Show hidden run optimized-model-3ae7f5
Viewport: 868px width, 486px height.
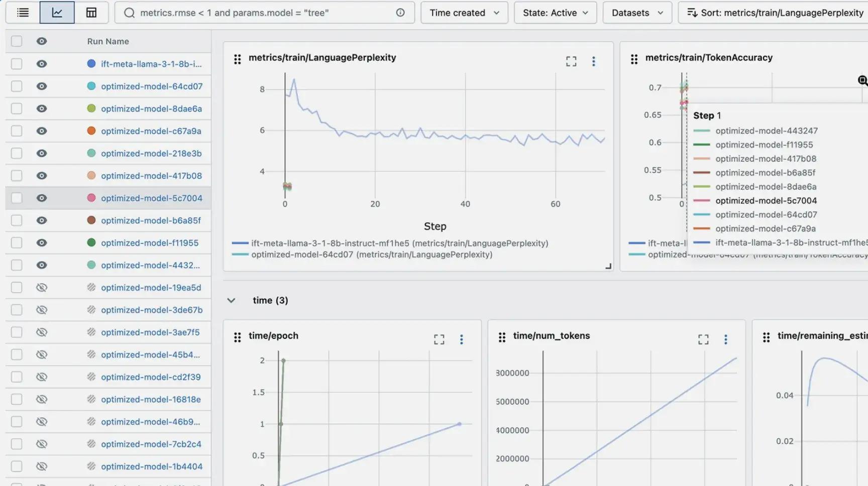point(42,332)
